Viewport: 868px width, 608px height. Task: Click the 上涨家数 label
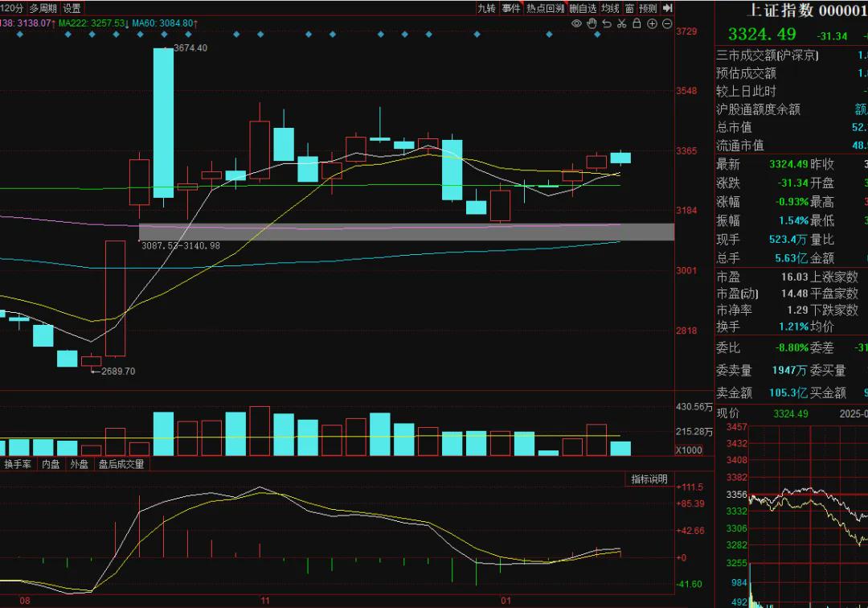click(834, 277)
